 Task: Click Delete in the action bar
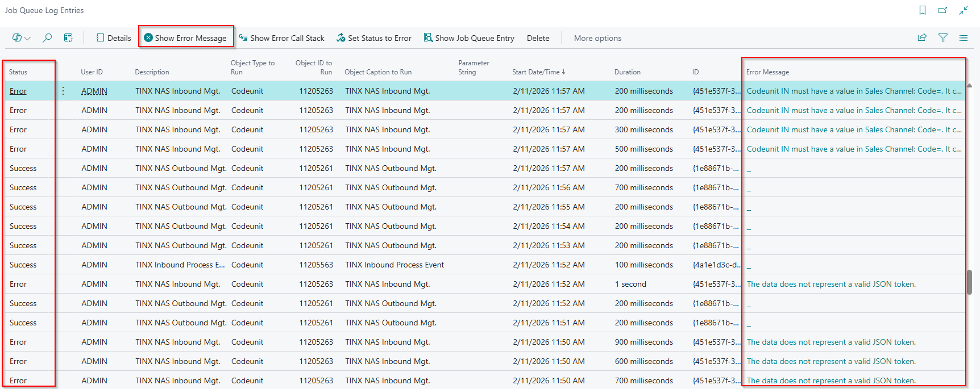pyautogui.click(x=538, y=38)
